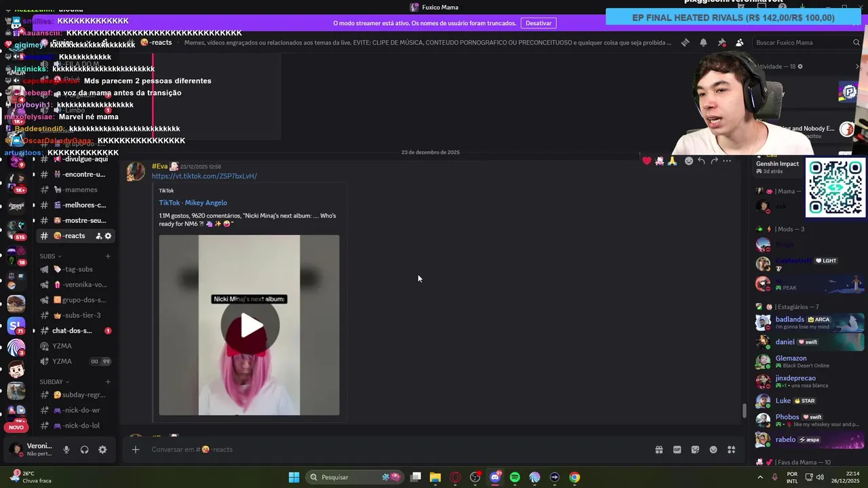Screen dimensions: 868x488
Task: Open member jinxdeprecao in member list
Action: pos(808,381)
